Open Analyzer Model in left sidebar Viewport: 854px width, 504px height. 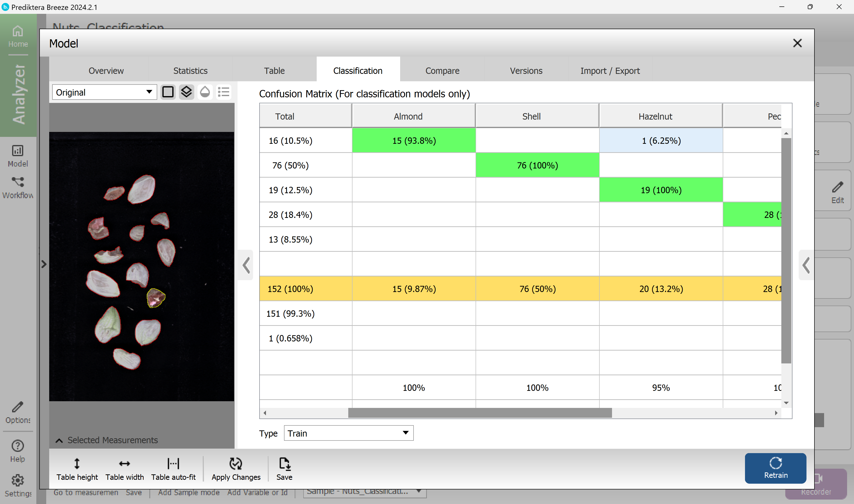[x=18, y=156]
